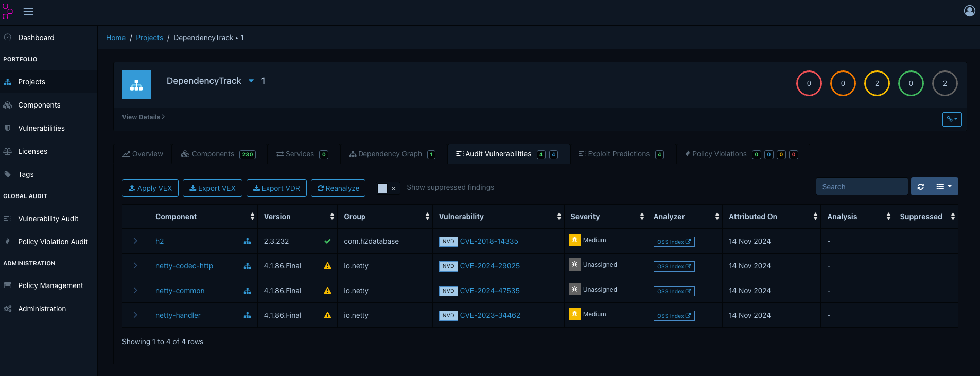The image size is (980, 376).
Task: Click dependency graph icon for netty-common
Action: point(248,291)
